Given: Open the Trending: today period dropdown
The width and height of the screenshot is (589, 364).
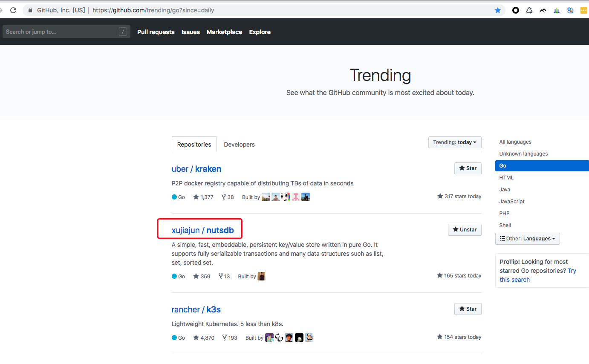Looking at the screenshot, I should [455, 142].
